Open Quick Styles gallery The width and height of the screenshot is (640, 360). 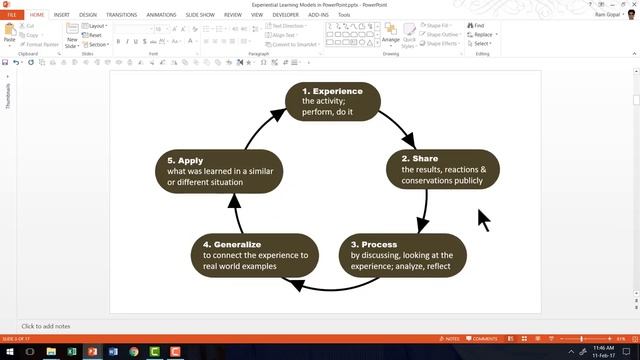409,36
